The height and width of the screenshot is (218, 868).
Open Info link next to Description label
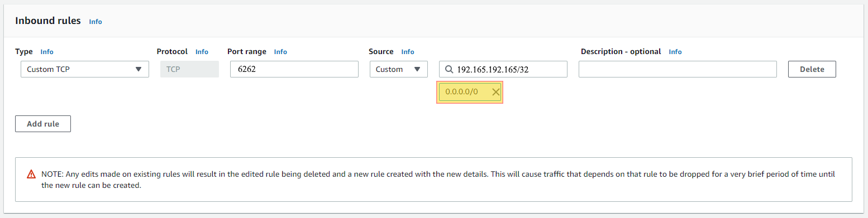(x=675, y=52)
